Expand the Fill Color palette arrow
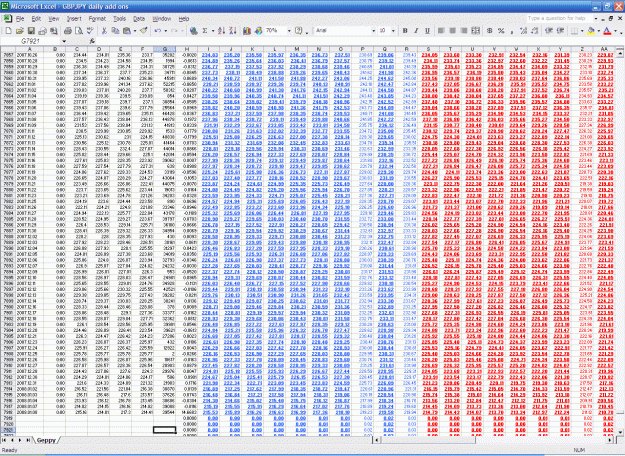Image resolution: width=625 pixels, height=456 pixels. (x=598, y=31)
